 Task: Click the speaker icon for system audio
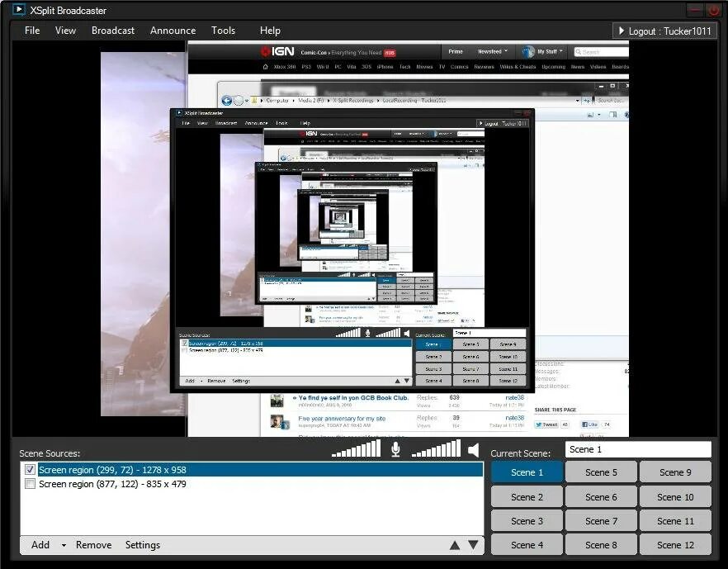tap(473, 448)
